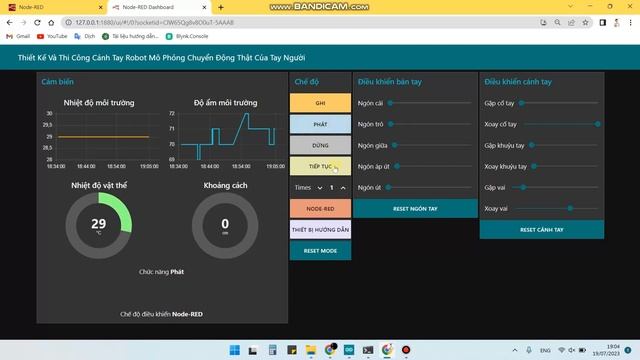The width and height of the screenshot is (640, 360).
Task: Click the GHI record mode button
Action: tap(320, 103)
